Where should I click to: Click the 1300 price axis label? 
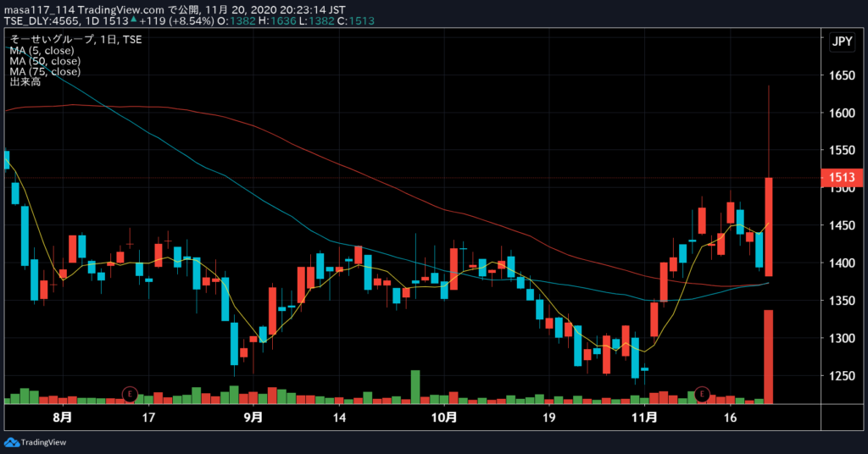(842, 339)
